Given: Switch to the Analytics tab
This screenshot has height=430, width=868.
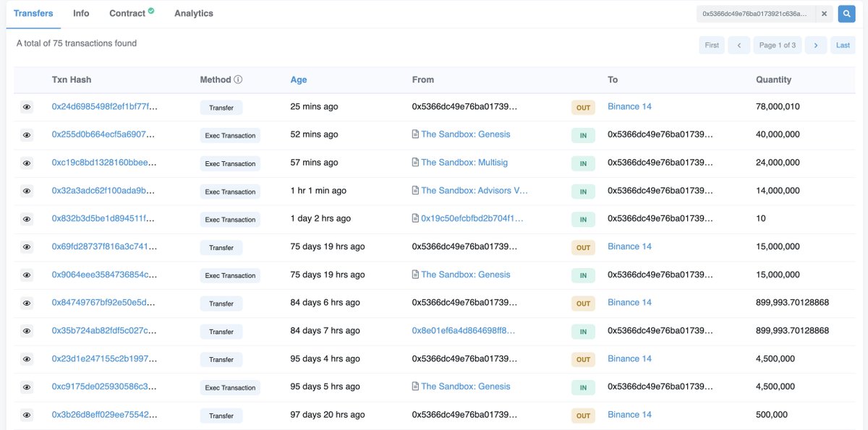Looking at the screenshot, I should click(194, 13).
